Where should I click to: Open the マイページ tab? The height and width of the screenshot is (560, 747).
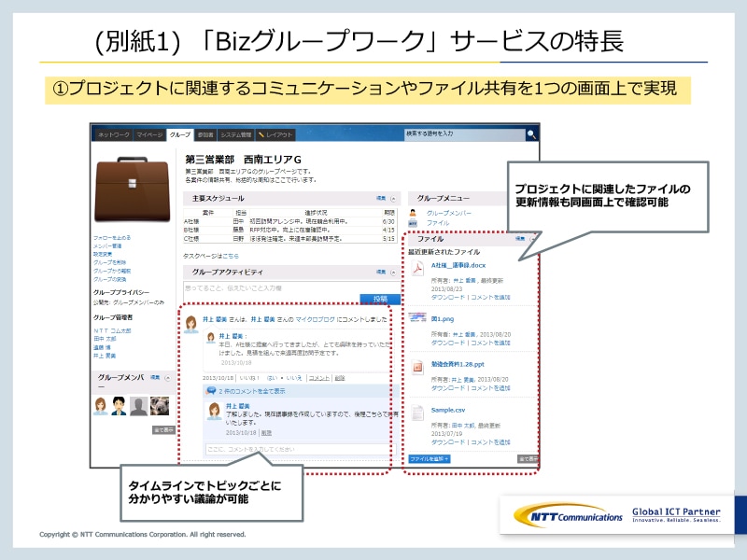point(149,134)
